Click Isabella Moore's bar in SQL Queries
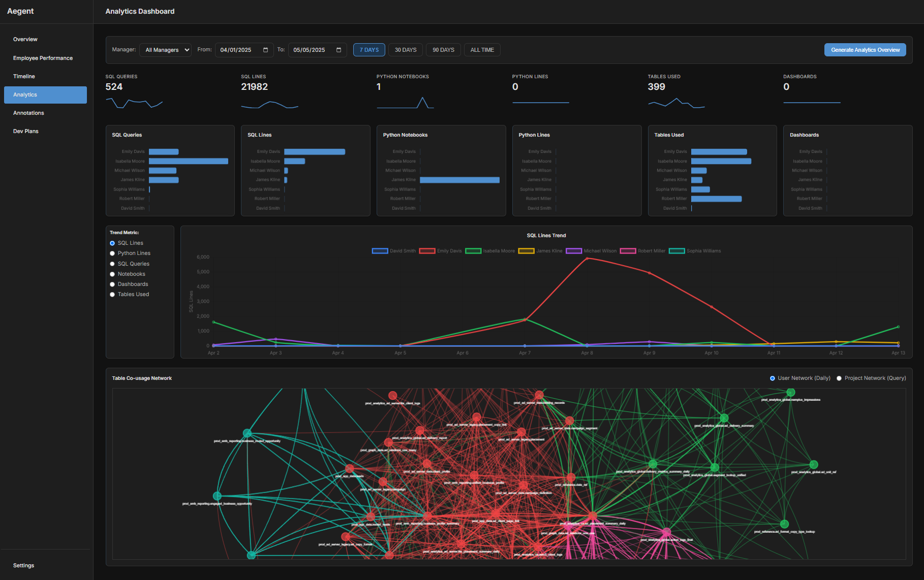 click(188, 161)
